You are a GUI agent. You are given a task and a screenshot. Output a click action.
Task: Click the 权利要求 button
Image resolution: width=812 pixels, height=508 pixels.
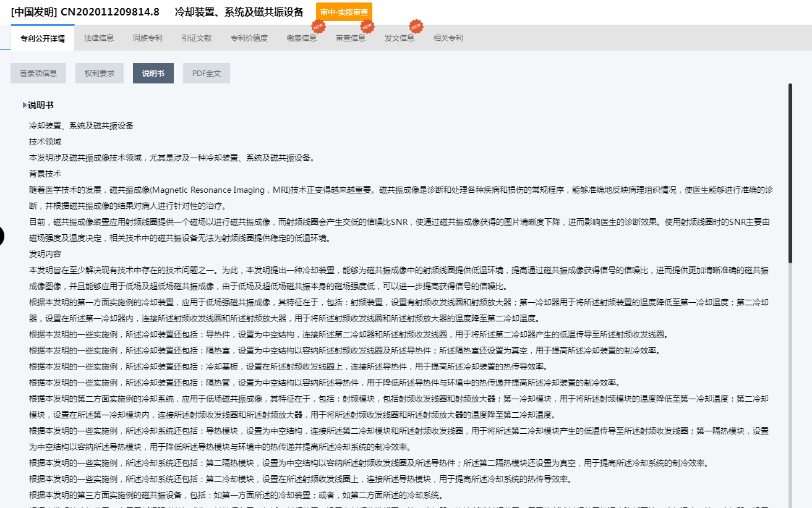(x=100, y=73)
